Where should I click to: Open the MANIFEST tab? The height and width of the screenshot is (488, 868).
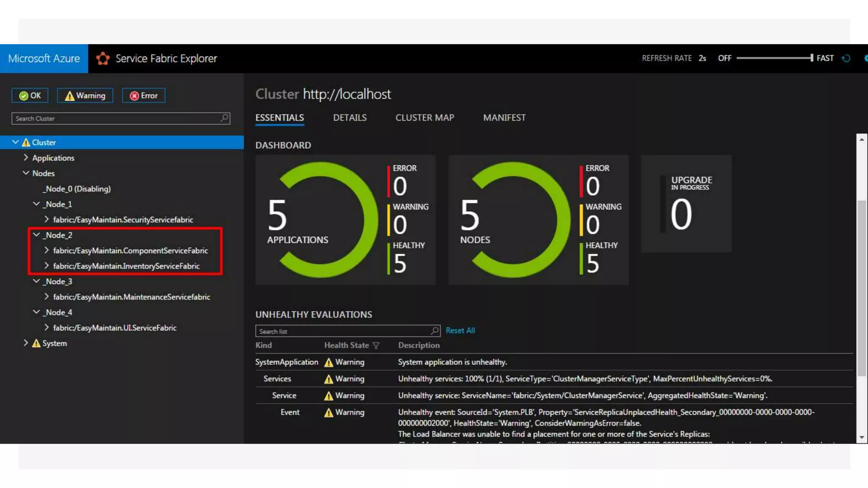pos(504,118)
